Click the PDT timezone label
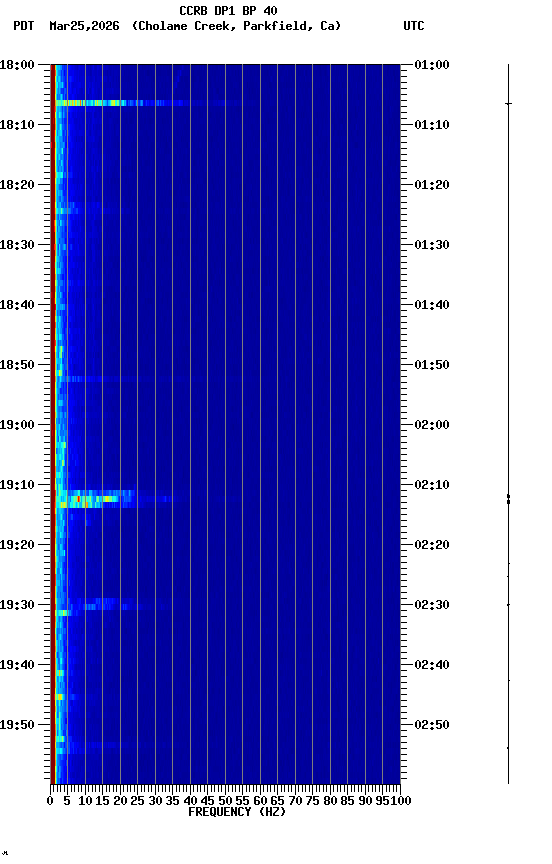Image resolution: width=552 pixels, height=864 pixels. pyautogui.click(x=24, y=26)
